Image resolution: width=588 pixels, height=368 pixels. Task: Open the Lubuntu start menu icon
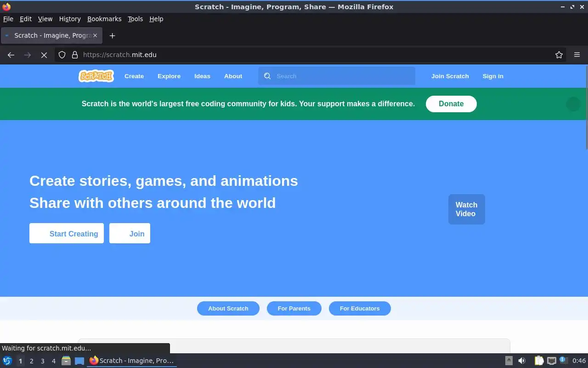point(7,361)
